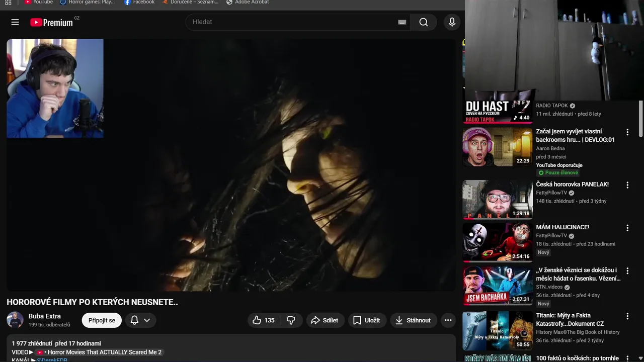Viewport: 644px width, 362px height.
Task: Open the Buba Extra channel name
Action: click(44, 316)
